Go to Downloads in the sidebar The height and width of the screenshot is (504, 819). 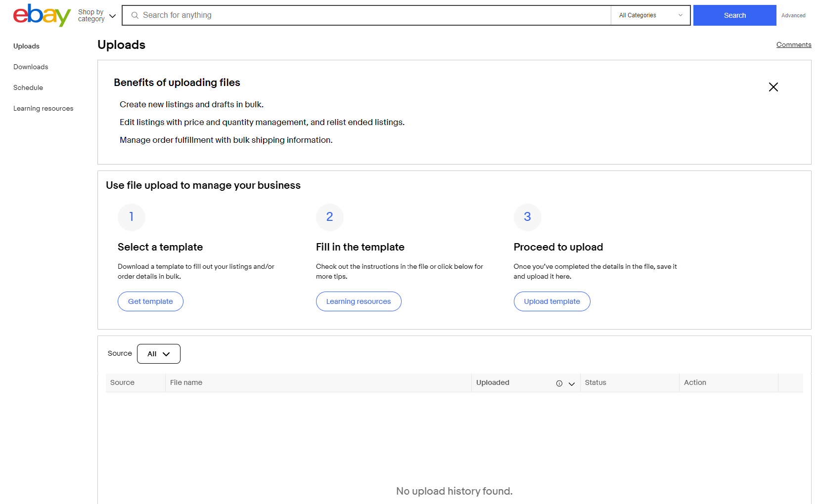[31, 67]
